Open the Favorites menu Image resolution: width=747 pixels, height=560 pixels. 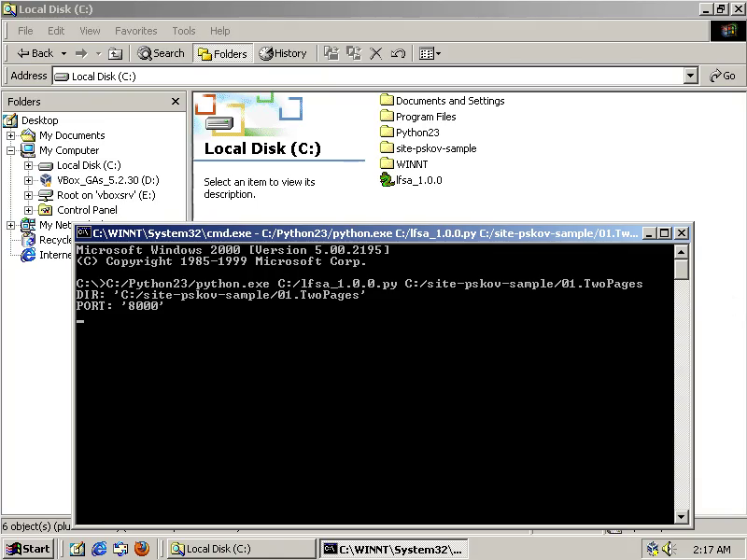tap(135, 31)
